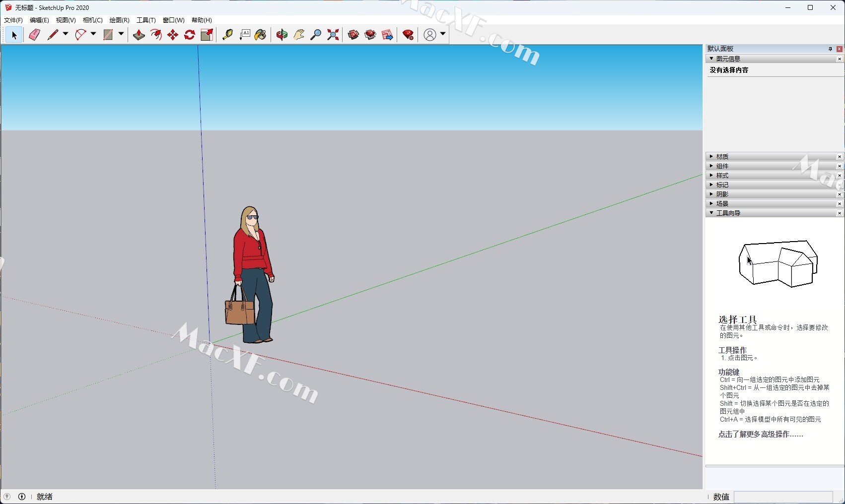Activate the Orbit camera tool
The image size is (845, 504).
point(282,35)
